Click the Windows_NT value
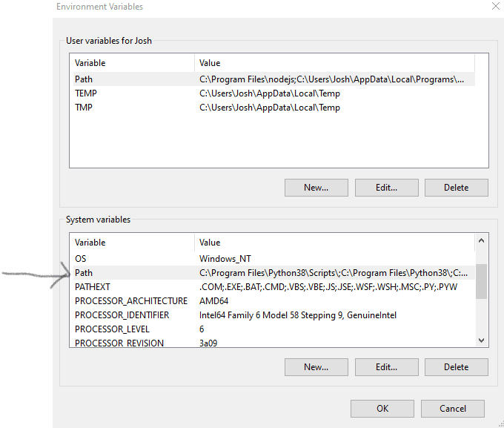The height and width of the screenshot is (428, 504). (x=225, y=259)
